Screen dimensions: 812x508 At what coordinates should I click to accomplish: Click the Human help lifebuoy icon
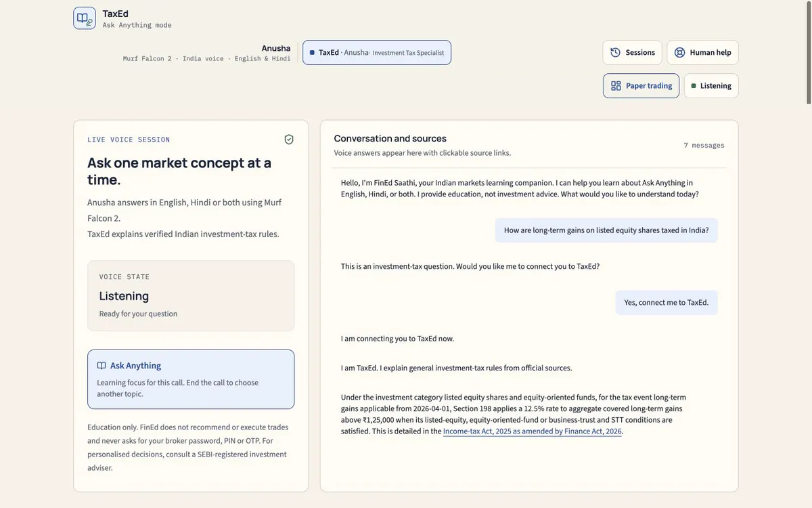679,53
